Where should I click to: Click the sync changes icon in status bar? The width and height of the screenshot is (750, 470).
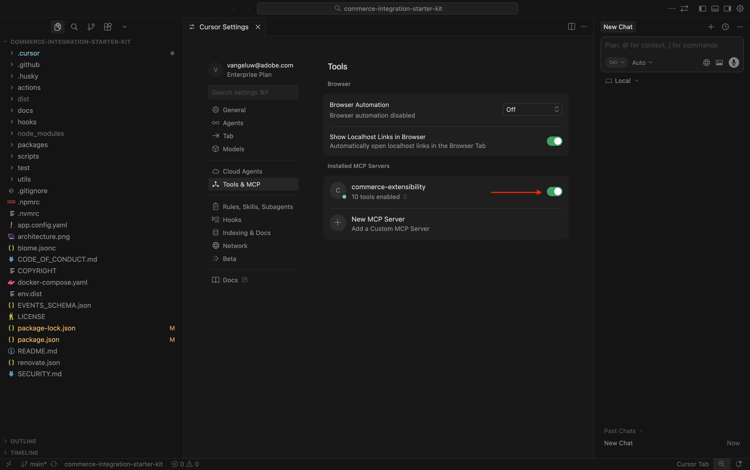54,464
